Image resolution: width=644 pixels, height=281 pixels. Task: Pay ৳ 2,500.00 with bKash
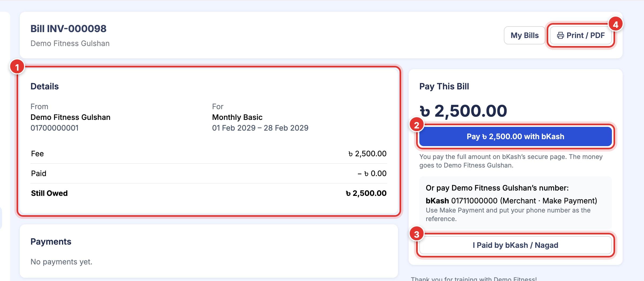pos(515,136)
